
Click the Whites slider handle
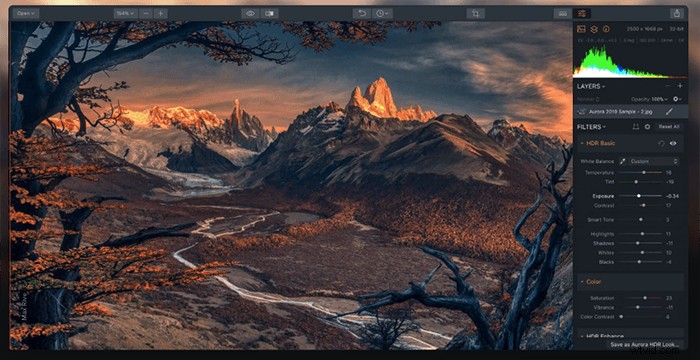click(642, 252)
